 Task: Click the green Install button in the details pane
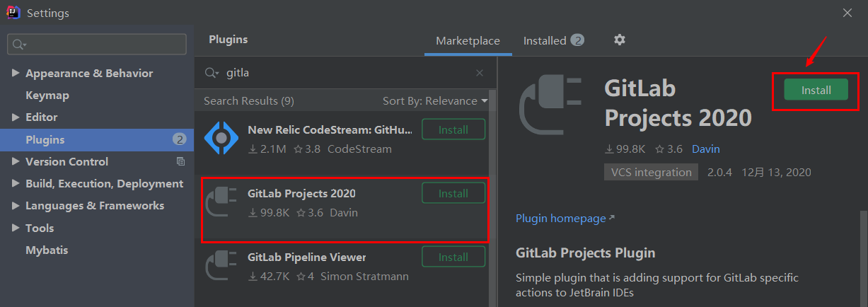pos(816,90)
